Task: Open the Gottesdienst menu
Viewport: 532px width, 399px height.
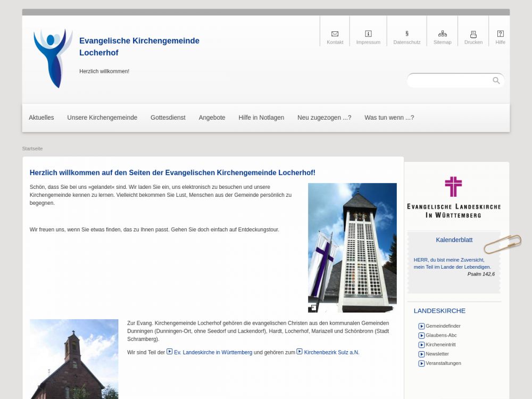Action: pyautogui.click(x=168, y=118)
